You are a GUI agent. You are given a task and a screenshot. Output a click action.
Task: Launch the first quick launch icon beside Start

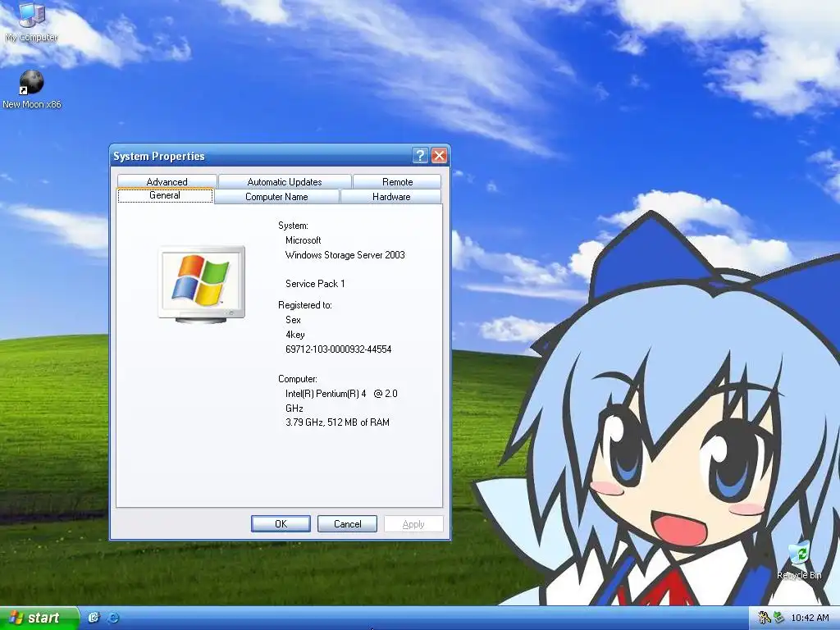(94, 618)
